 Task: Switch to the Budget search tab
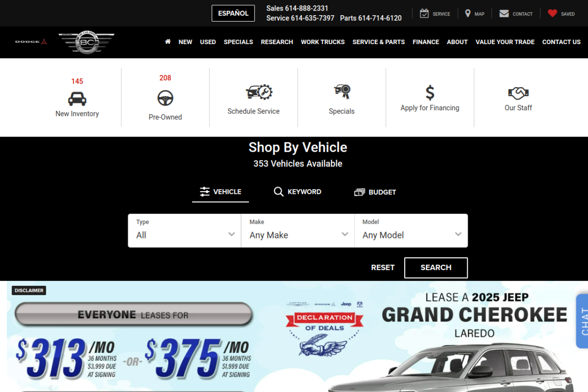click(x=375, y=192)
